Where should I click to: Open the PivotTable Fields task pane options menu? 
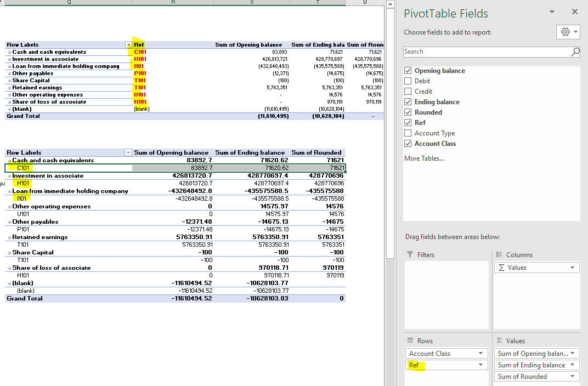[552, 12]
